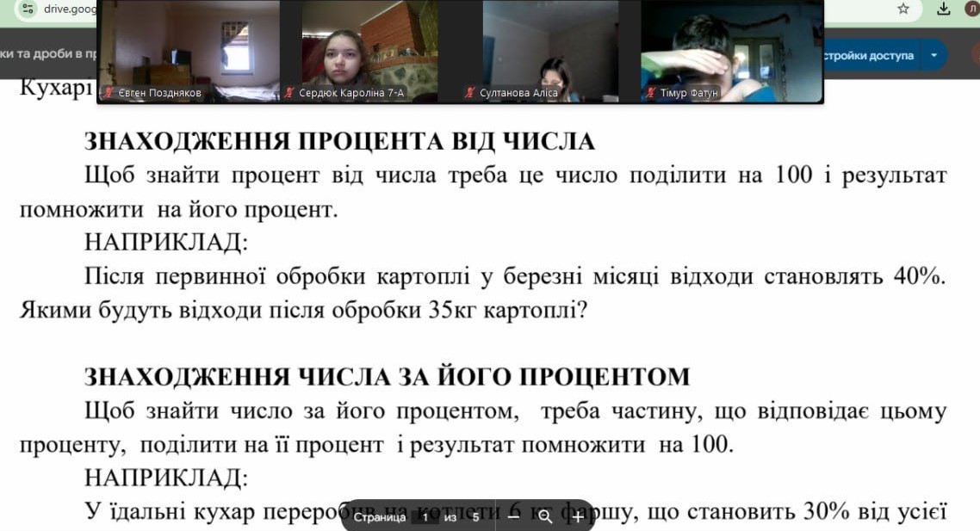
Task: Zoom in the document with plus icon
Action: point(577,517)
